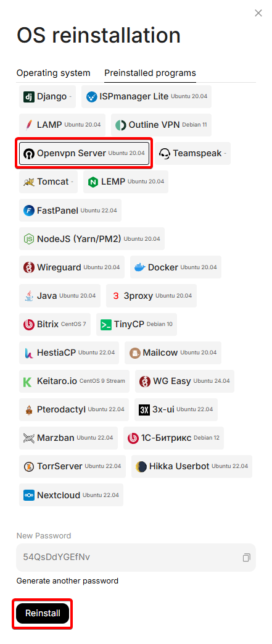272x644 pixels.
Task: Close the OS reinstallation panel
Action: tap(258, 13)
